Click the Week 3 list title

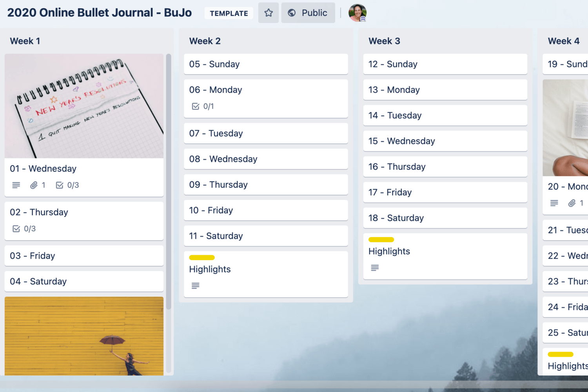point(384,41)
